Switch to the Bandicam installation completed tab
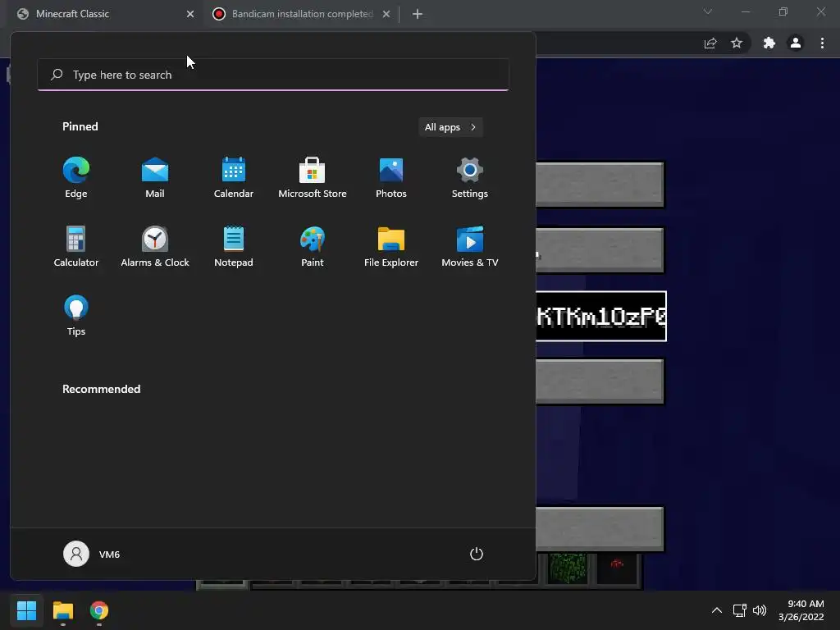Viewport: 840px width, 630px height. click(x=300, y=14)
